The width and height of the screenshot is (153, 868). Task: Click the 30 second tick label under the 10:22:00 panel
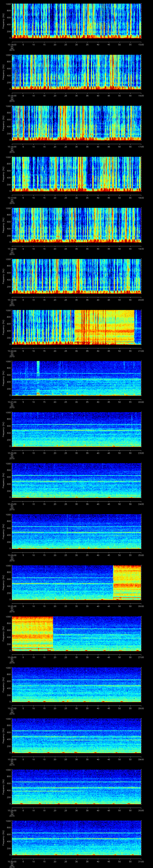pos(77,453)
